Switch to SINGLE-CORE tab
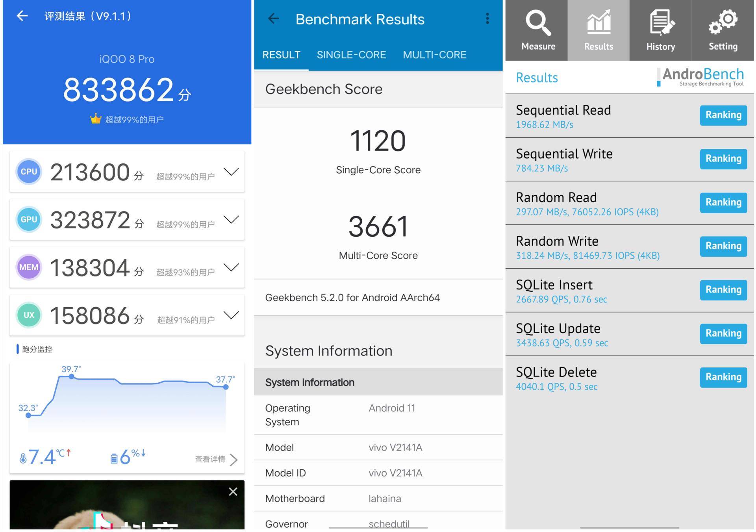The image size is (756, 532). pos(351,55)
